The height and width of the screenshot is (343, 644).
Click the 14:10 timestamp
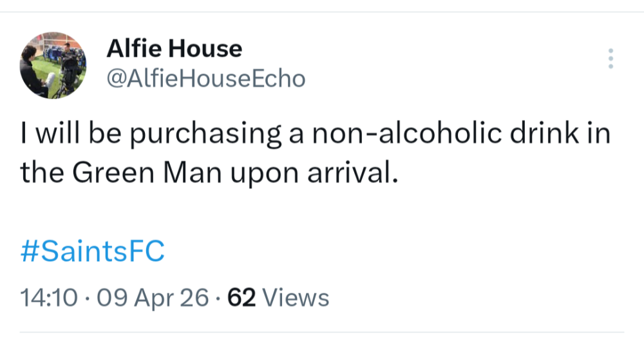[x=49, y=297]
